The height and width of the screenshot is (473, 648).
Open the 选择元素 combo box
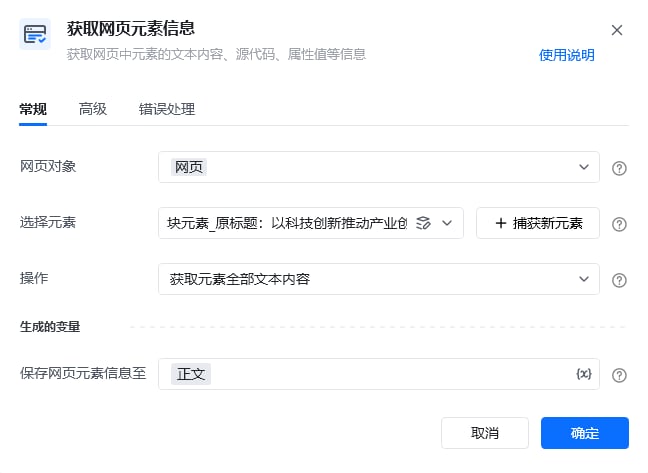point(311,223)
